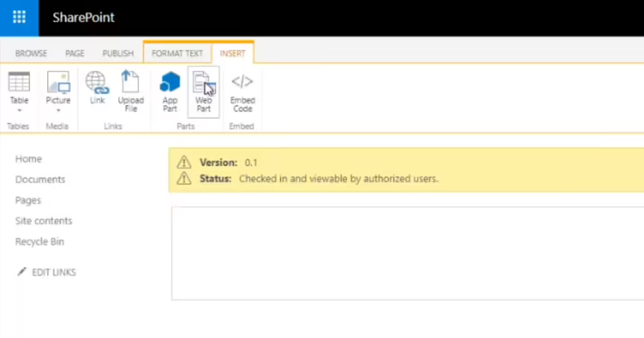Insert a Link from the ribbon

point(97,87)
